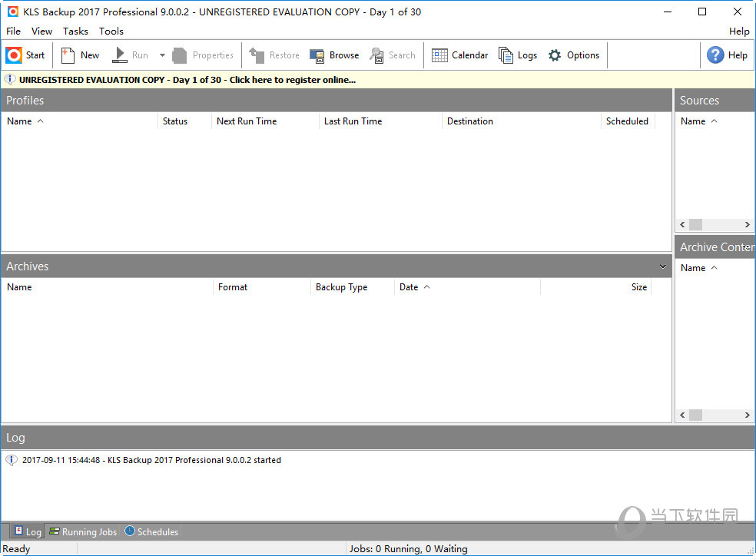Switch to the Log tab
756x556 pixels.
pos(28,531)
